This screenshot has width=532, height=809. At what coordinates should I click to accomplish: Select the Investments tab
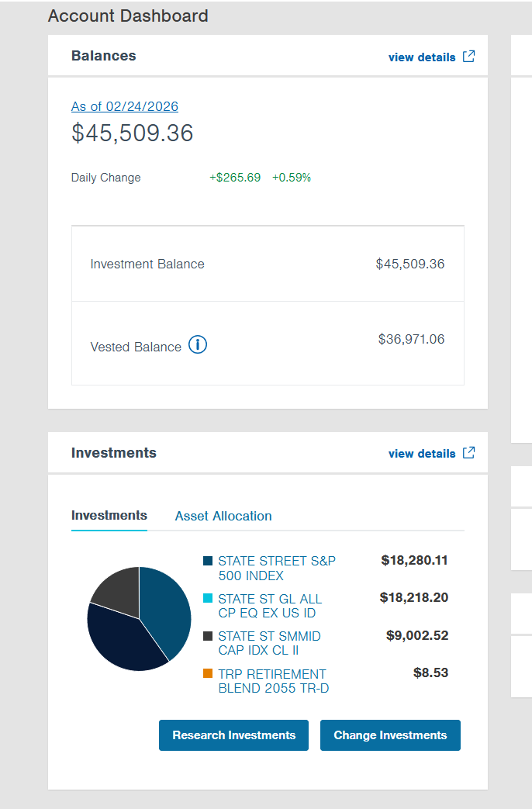tap(109, 516)
